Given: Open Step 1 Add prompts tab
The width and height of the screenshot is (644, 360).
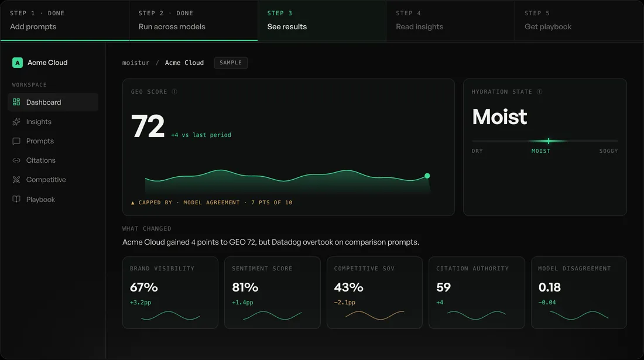Looking at the screenshot, I should tap(65, 20).
